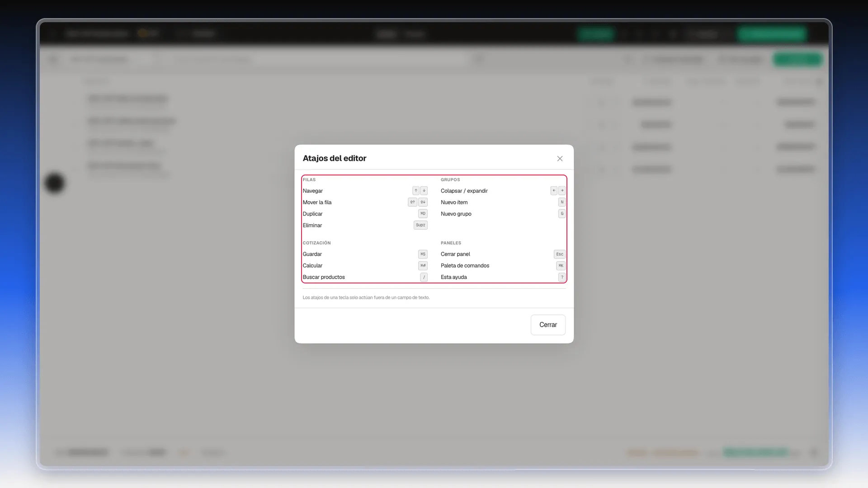Click the 'Mover la fila' shortcut label
The height and width of the screenshot is (488, 868).
pyautogui.click(x=317, y=202)
